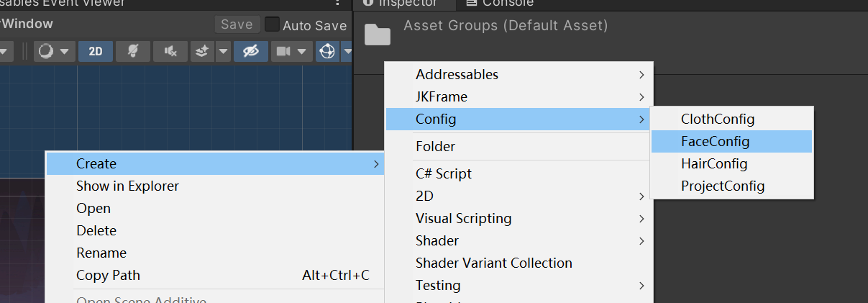Click the scene effects toggle icon

(x=202, y=51)
